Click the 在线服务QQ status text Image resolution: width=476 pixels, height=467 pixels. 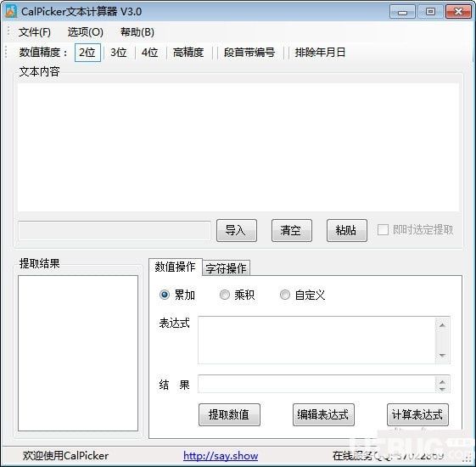pos(388,456)
